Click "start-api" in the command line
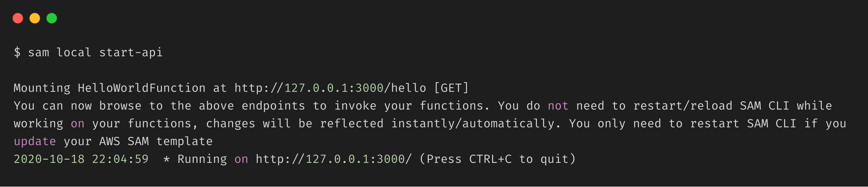 click(x=131, y=52)
